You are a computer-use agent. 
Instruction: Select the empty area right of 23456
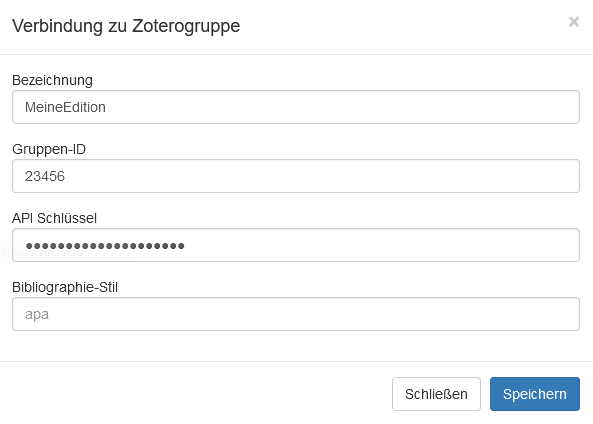coord(321,176)
